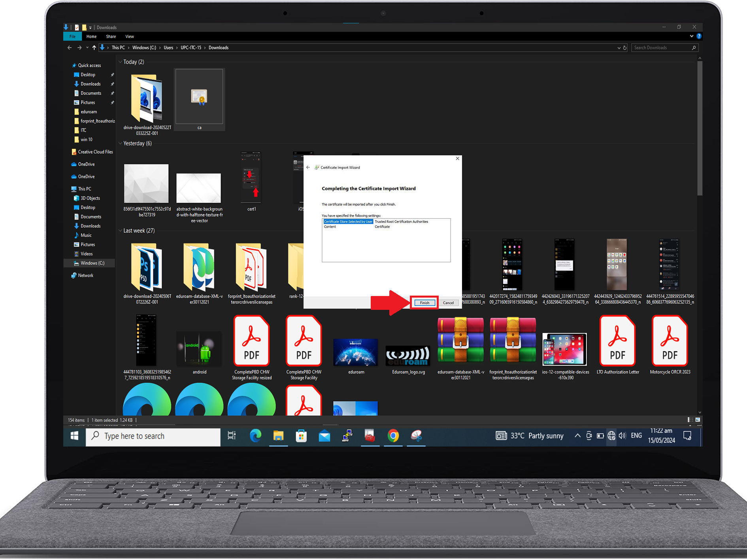Launch Microsoft Edge from taskbar
The height and width of the screenshot is (560, 747).
[x=255, y=436]
